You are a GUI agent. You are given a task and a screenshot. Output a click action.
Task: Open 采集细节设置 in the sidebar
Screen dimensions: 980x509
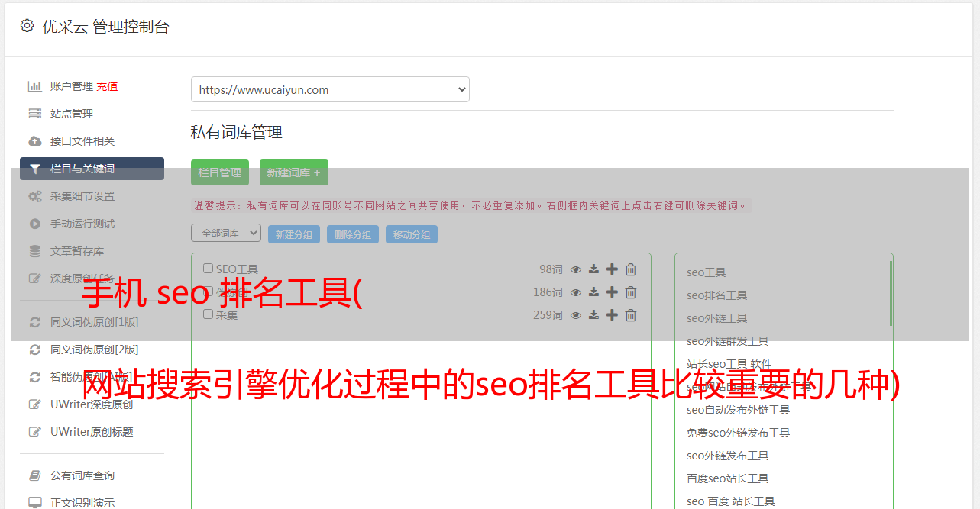pyautogui.click(x=82, y=196)
